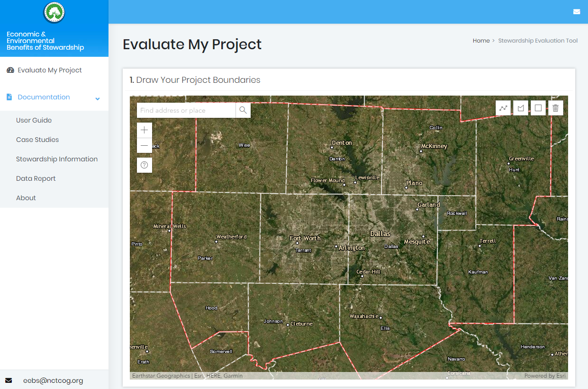Select the polyline drawing tool
The height and width of the screenshot is (389, 588).
(503, 107)
